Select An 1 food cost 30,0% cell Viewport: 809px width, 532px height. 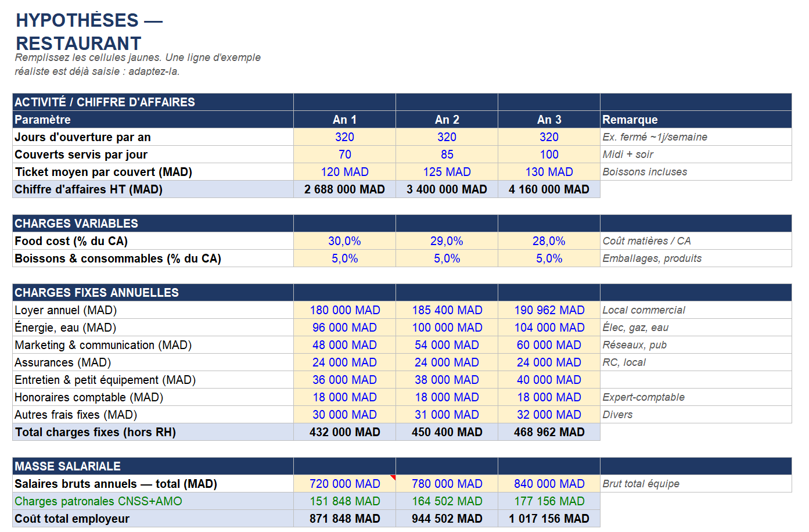pyautogui.click(x=344, y=241)
